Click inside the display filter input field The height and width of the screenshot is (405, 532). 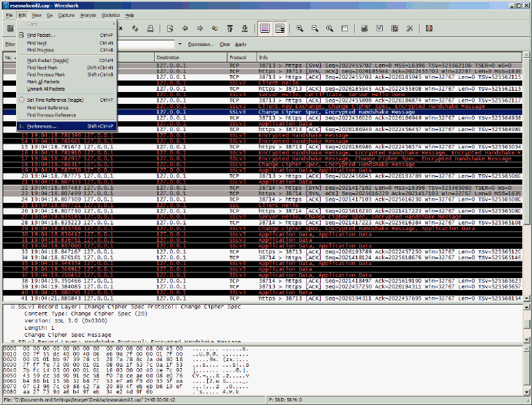click(146, 44)
